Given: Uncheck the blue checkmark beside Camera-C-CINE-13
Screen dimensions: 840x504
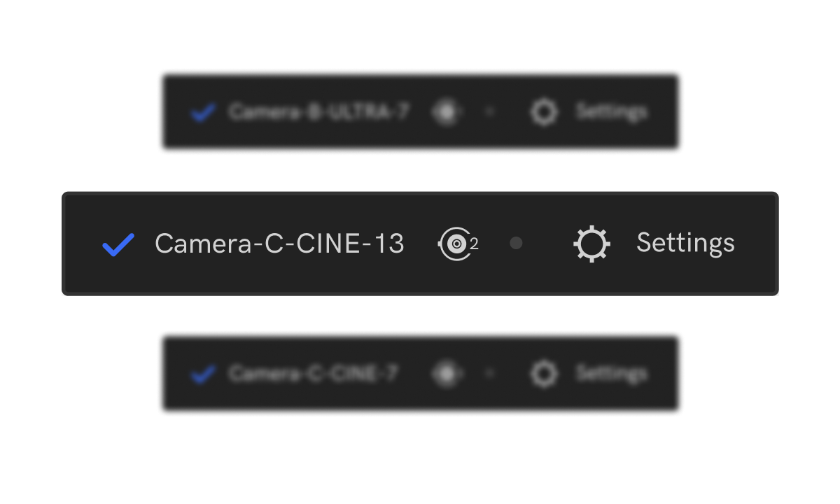Looking at the screenshot, I should (x=118, y=244).
